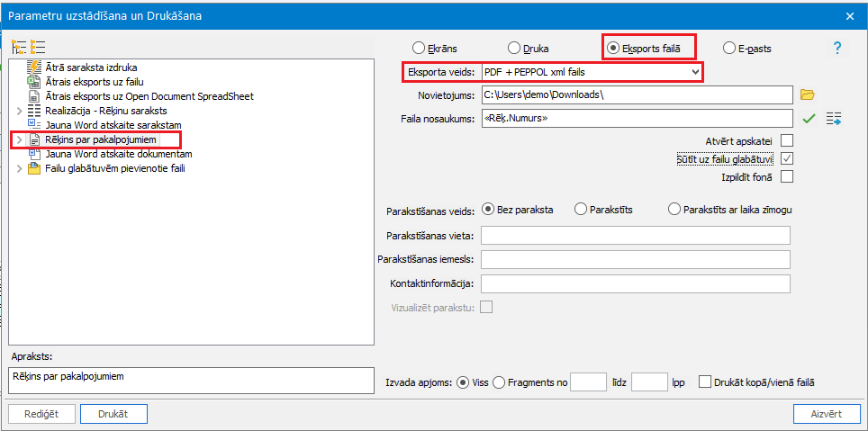Image resolution: width=868 pixels, height=431 pixels.
Task: Click the collapse-all tree icon
Action: (x=37, y=47)
